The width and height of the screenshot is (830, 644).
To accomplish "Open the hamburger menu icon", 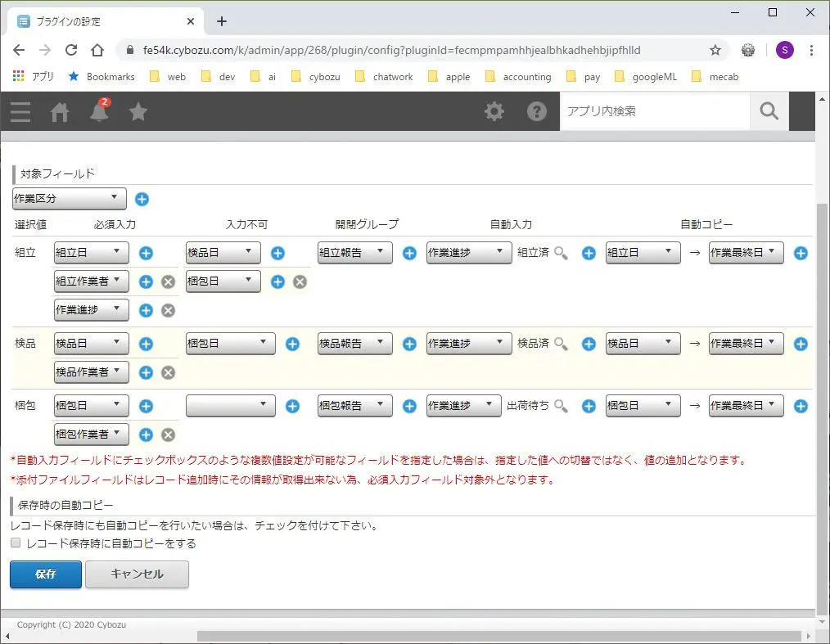I will click(x=20, y=112).
